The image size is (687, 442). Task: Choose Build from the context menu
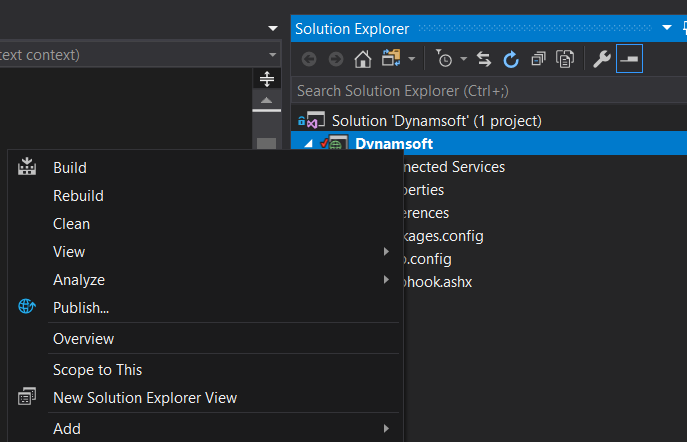coord(70,168)
